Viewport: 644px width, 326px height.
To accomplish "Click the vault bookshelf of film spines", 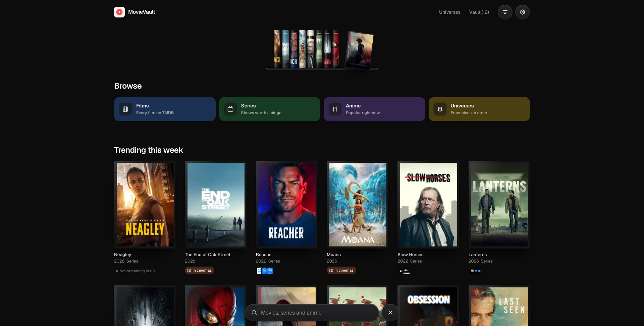I will tap(306, 49).
